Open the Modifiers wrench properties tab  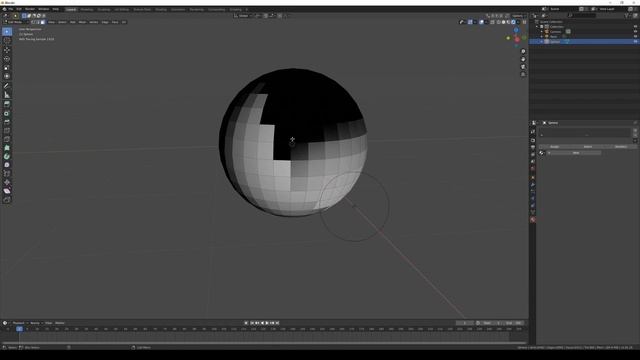[533, 184]
